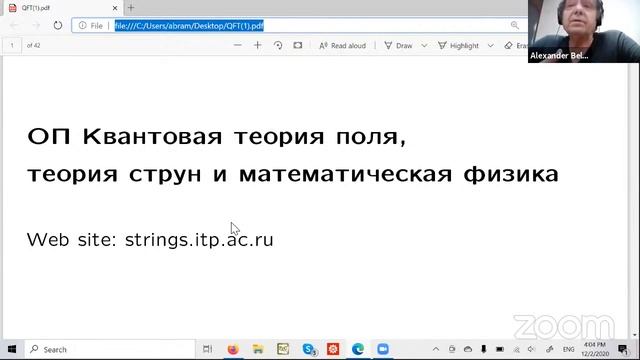Image resolution: width=640 pixels, height=360 pixels.
Task: Click the microphone tray icon
Action: [484, 349]
